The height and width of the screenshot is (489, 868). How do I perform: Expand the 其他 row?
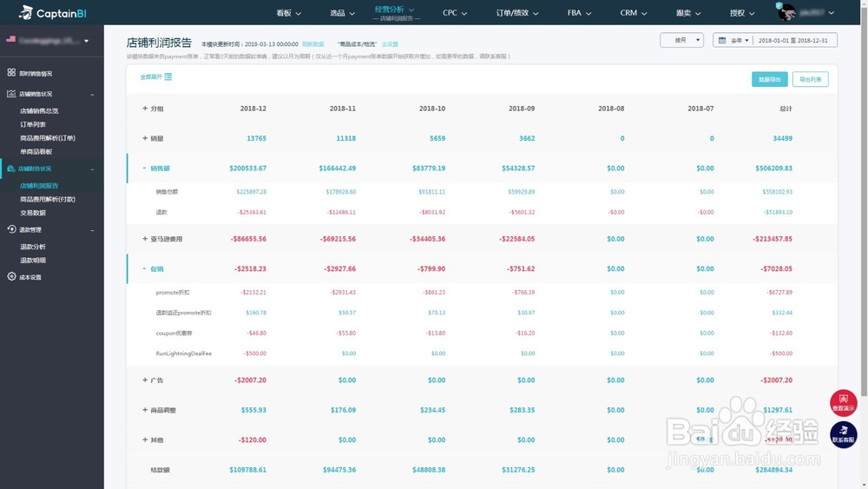pos(145,439)
